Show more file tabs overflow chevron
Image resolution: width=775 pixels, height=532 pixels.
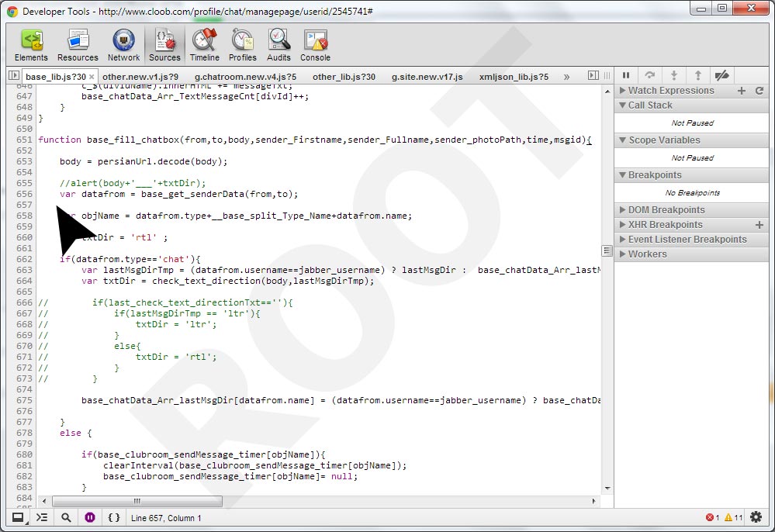click(x=566, y=77)
